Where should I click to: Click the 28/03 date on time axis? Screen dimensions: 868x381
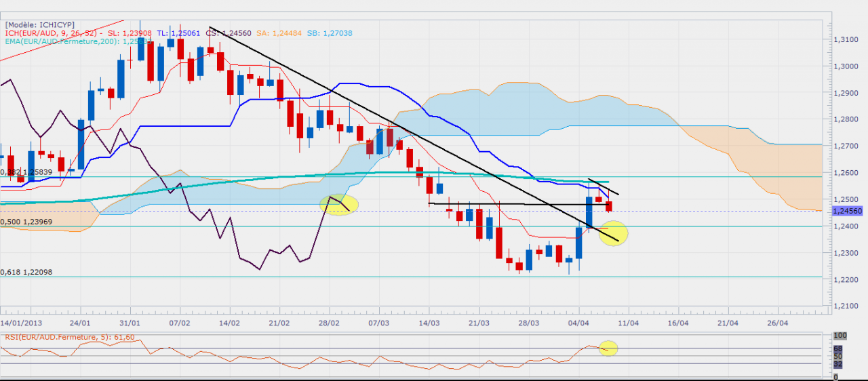pos(528,323)
